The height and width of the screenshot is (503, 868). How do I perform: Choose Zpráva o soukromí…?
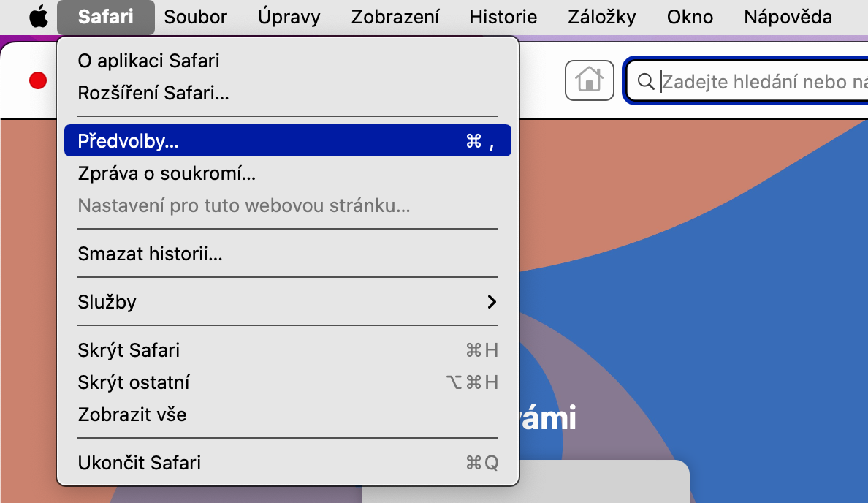pyautogui.click(x=288, y=173)
